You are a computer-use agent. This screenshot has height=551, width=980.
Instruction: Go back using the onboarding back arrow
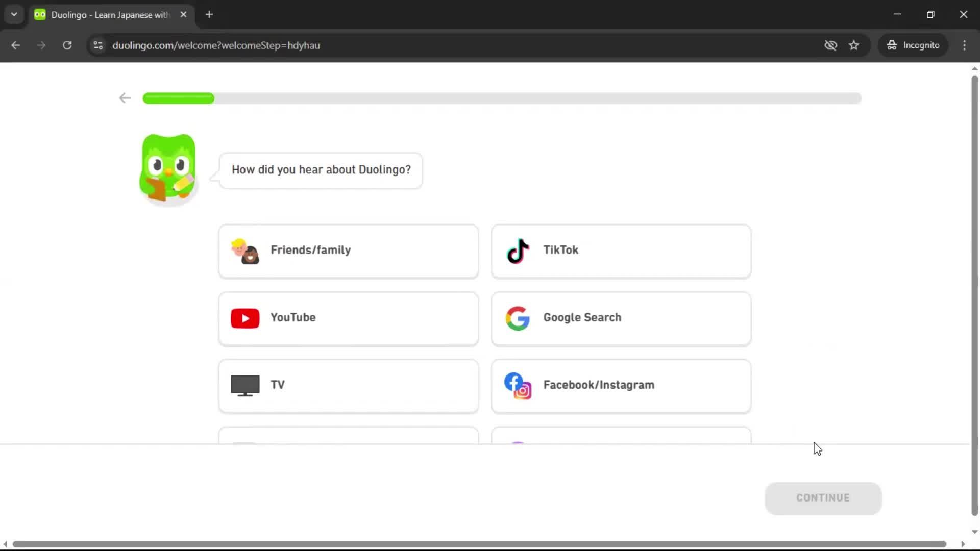[124, 98]
